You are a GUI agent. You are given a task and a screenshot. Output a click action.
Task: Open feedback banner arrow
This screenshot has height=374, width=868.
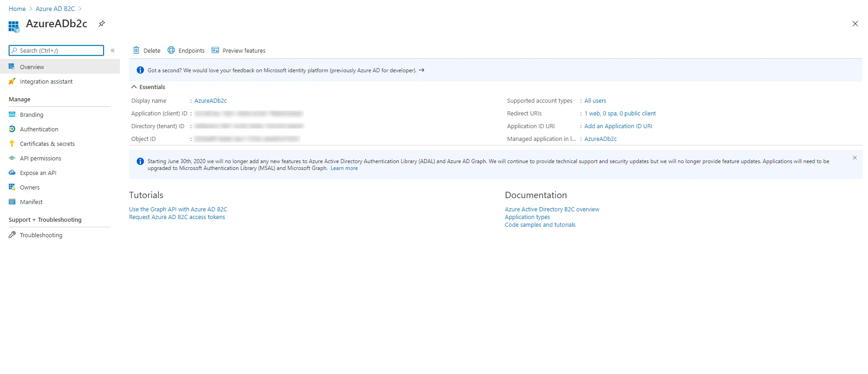point(422,70)
